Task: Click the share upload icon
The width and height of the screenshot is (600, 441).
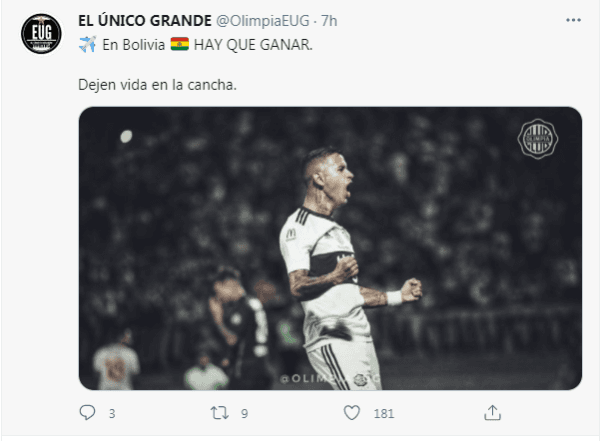Action: tap(492, 413)
